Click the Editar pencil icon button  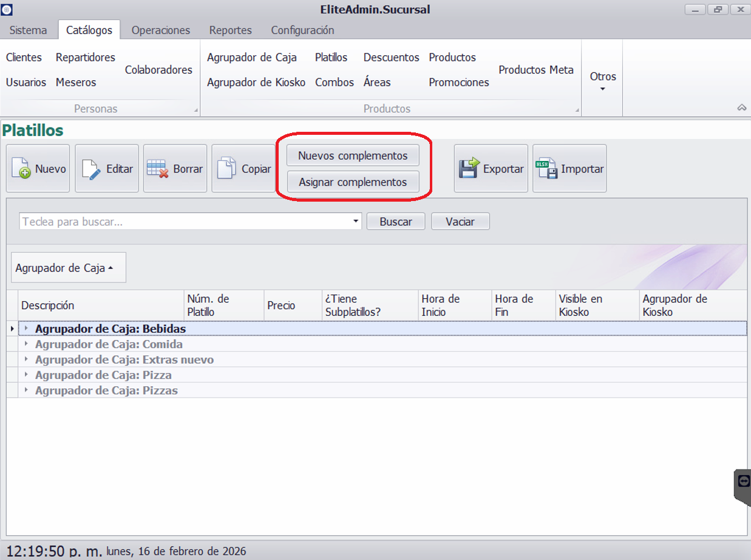(107, 169)
